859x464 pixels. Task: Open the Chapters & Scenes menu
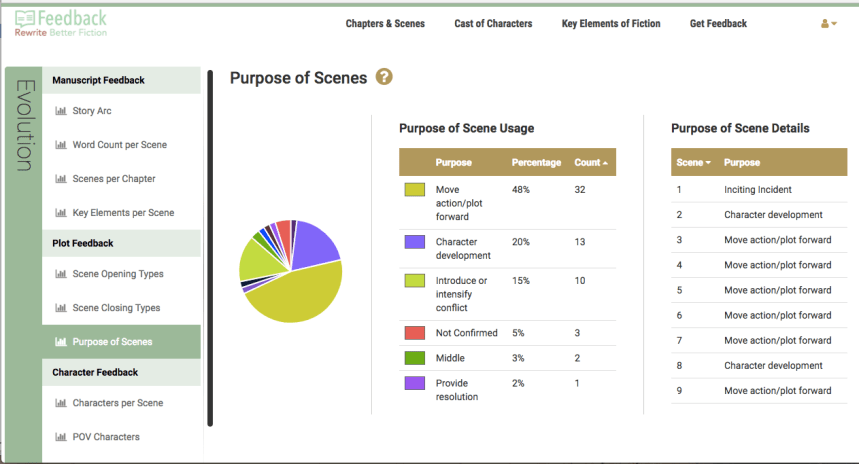[385, 24]
